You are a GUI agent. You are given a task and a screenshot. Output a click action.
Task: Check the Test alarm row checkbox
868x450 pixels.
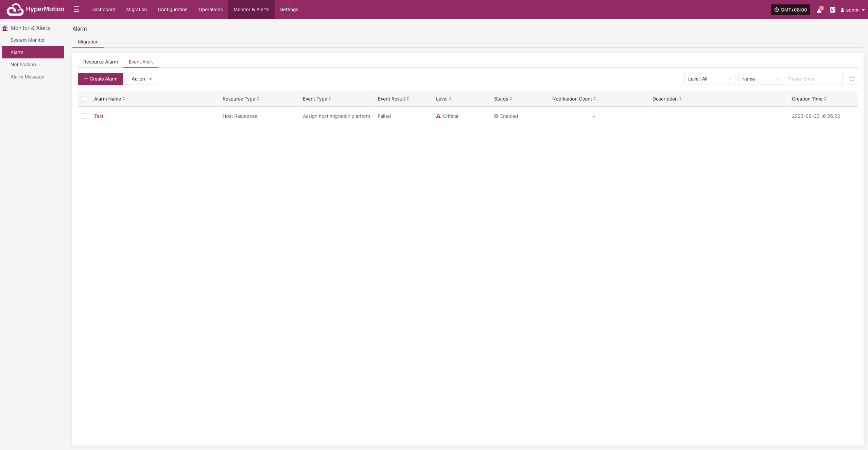84,116
